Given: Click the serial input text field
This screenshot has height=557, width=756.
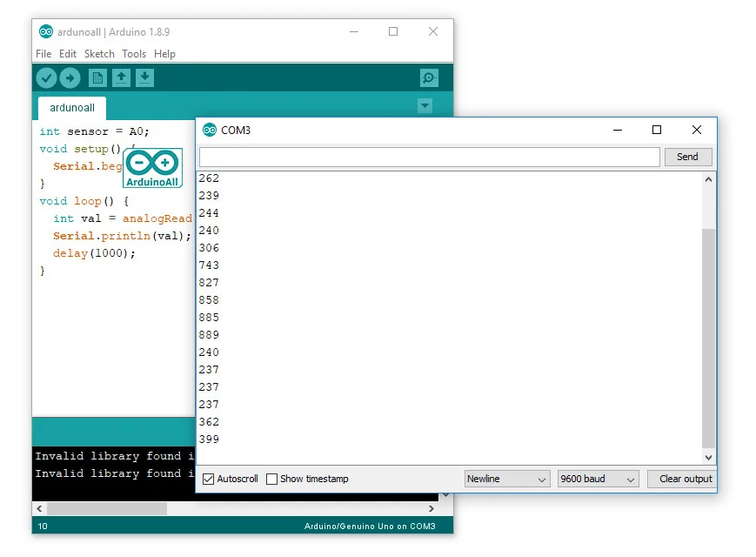Looking at the screenshot, I should tap(430, 157).
